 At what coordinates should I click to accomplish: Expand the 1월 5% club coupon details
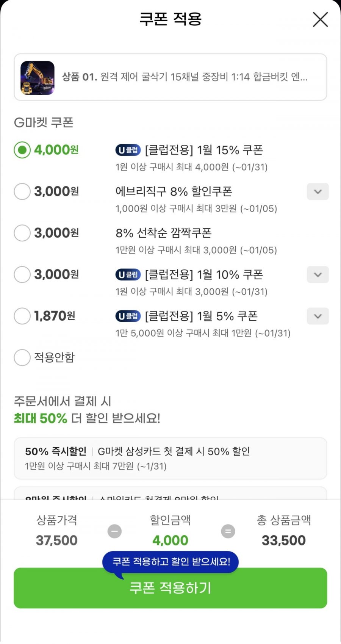tap(318, 316)
